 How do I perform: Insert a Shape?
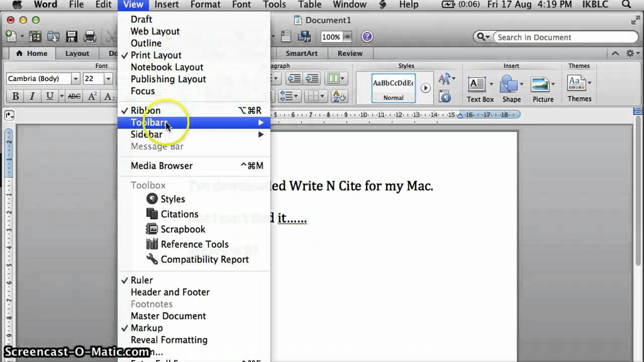pos(511,89)
